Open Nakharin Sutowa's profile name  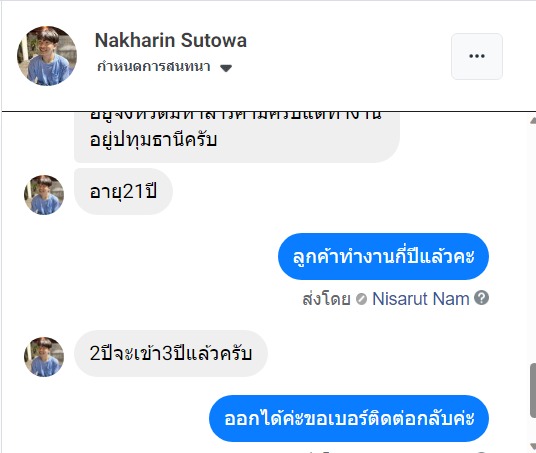tap(171, 40)
